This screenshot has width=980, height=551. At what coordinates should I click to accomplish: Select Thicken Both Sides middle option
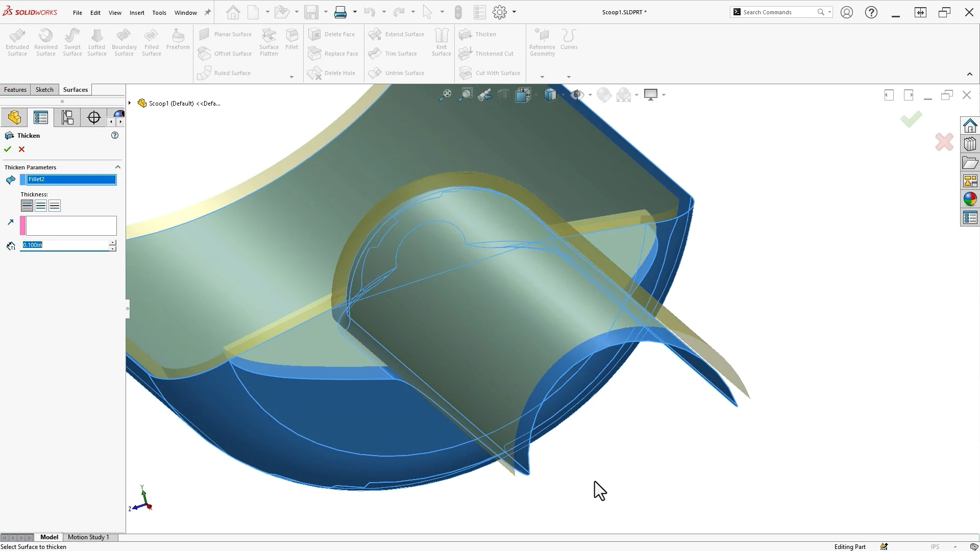tap(41, 206)
